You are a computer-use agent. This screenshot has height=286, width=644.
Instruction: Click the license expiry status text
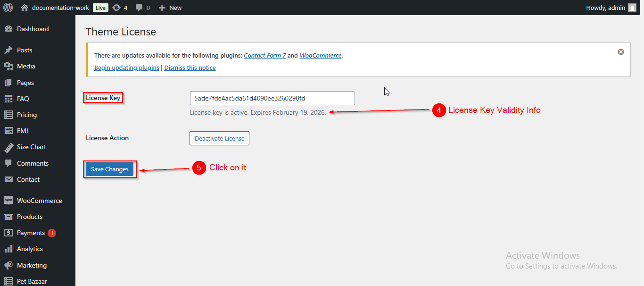coord(258,112)
